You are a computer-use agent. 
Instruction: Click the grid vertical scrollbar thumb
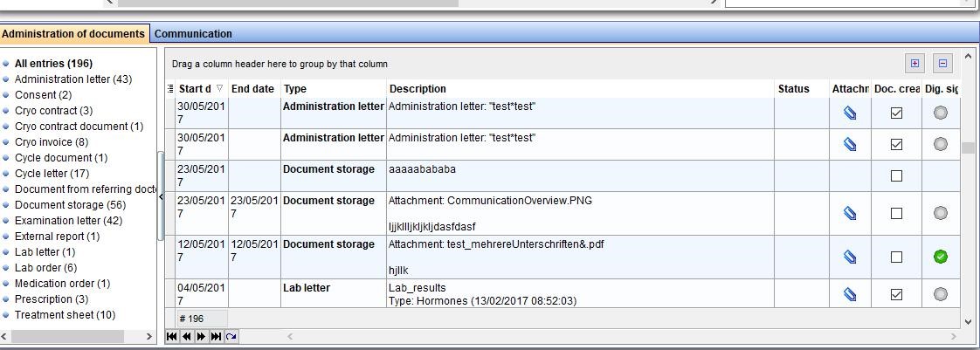tap(968, 148)
